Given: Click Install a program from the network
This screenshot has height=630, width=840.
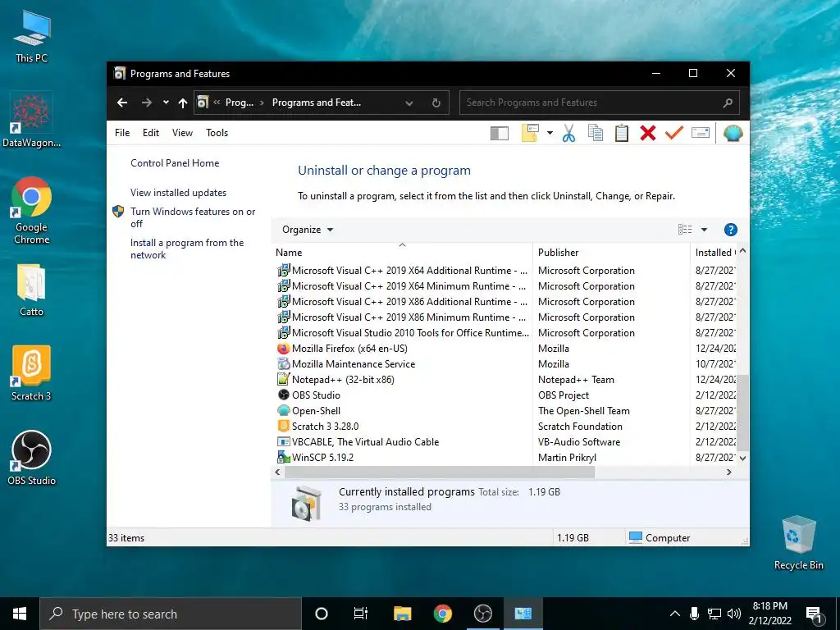Looking at the screenshot, I should pos(187,249).
